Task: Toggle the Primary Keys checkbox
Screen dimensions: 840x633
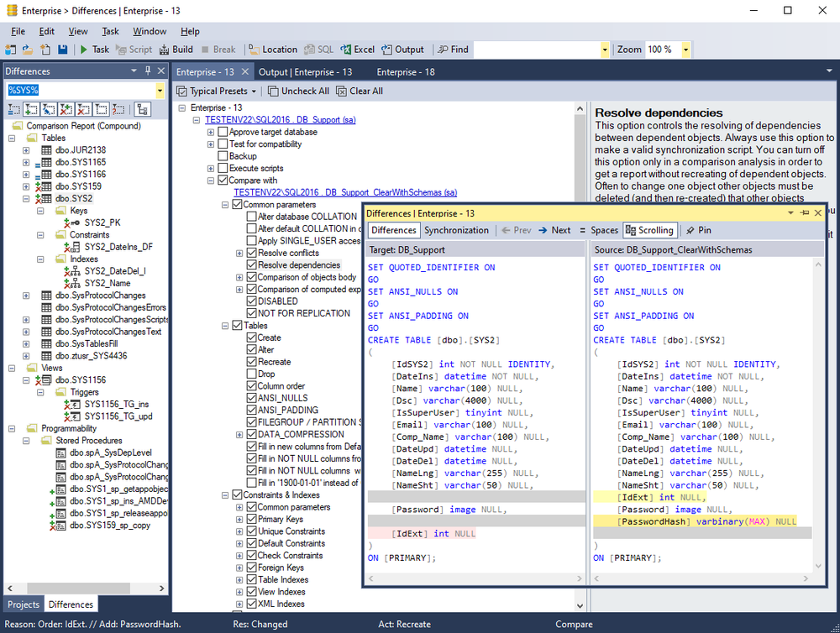Action: 252,519
